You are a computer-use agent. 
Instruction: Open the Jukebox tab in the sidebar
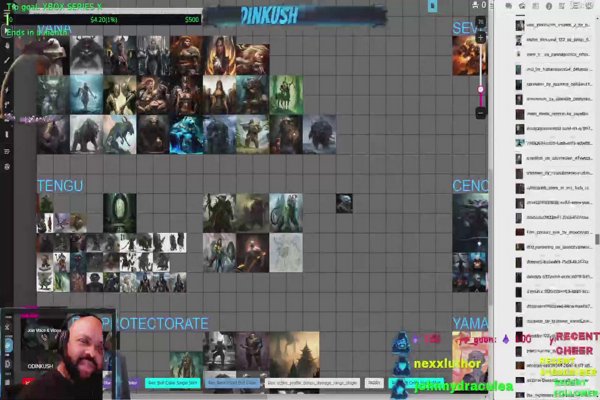[x=562, y=5]
